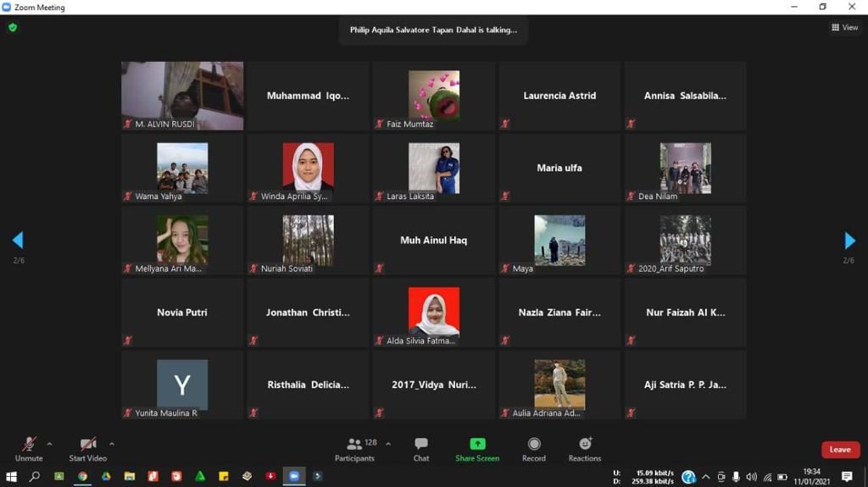The image size is (868, 487).
Task: Open the View layout menu
Action: (845, 27)
